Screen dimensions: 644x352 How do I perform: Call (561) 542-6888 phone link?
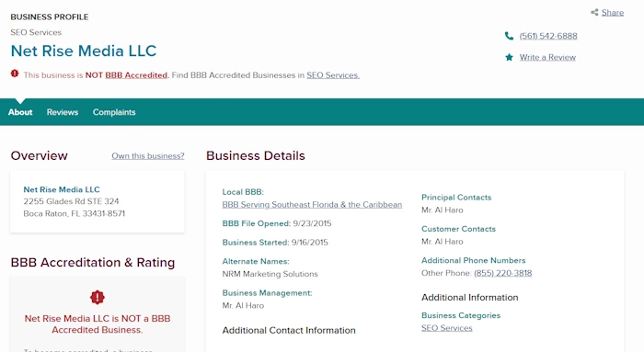[x=548, y=36]
